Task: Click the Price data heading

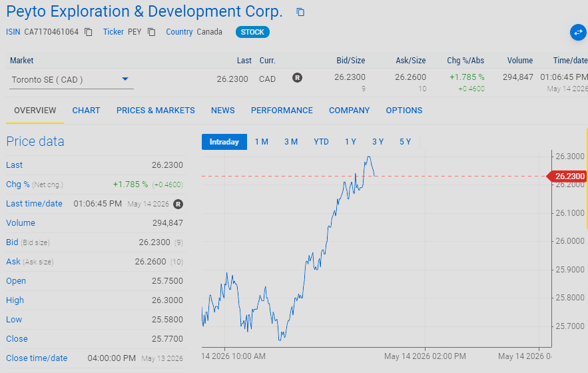Action: (x=35, y=141)
